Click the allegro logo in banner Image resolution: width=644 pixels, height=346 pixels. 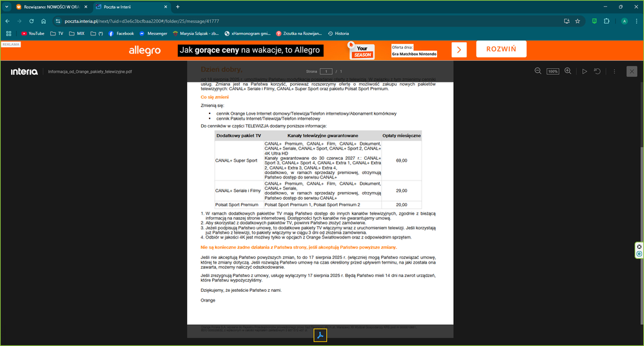click(x=144, y=50)
